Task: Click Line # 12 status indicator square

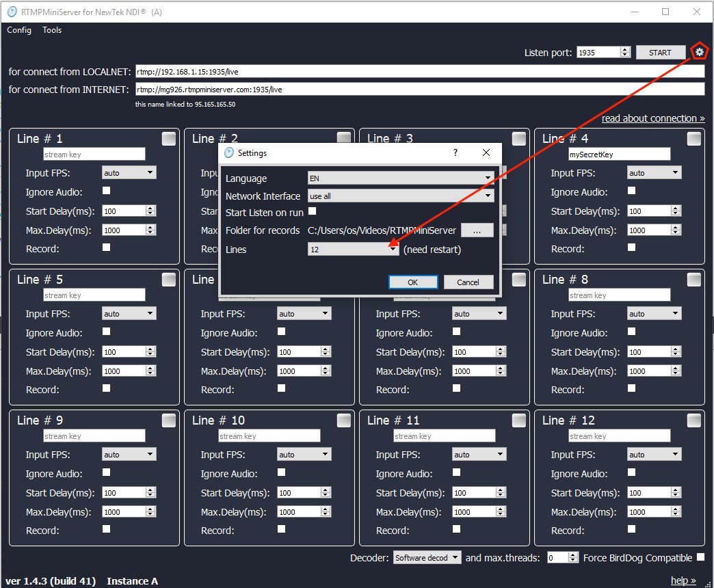Action: pos(694,420)
